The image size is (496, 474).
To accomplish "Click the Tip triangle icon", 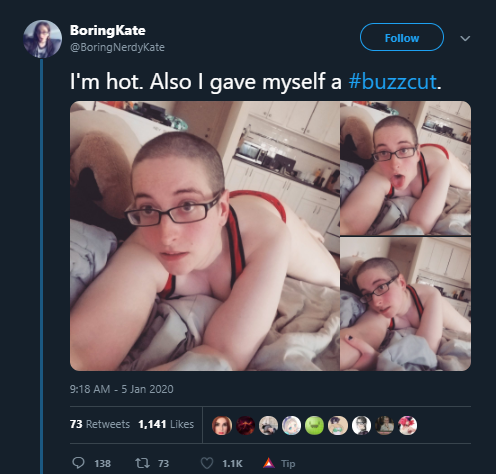I will click(269, 463).
